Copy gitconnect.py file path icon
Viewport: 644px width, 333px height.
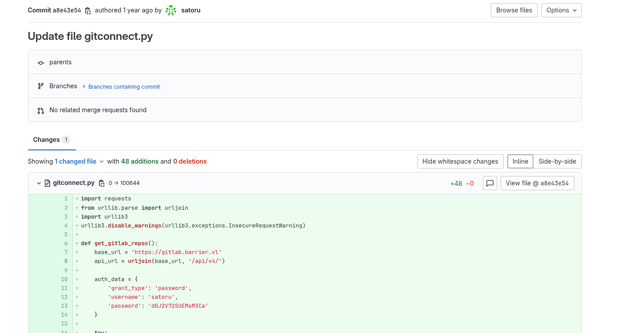[x=102, y=183]
